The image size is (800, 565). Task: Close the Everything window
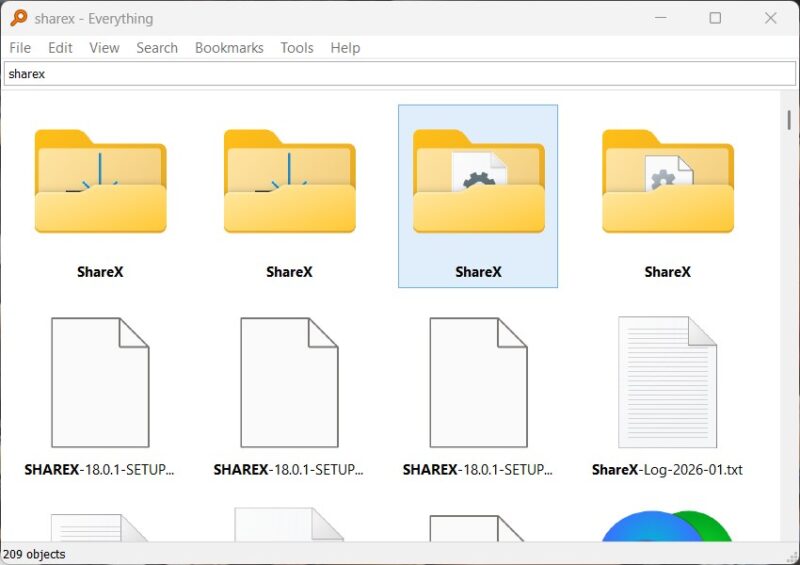[770, 18]
